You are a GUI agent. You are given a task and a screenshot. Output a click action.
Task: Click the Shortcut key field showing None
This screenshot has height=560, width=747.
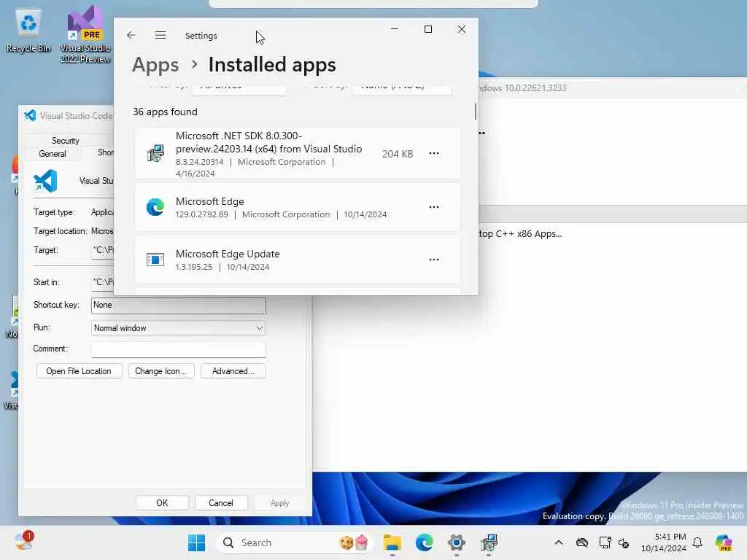click(178, 306)
